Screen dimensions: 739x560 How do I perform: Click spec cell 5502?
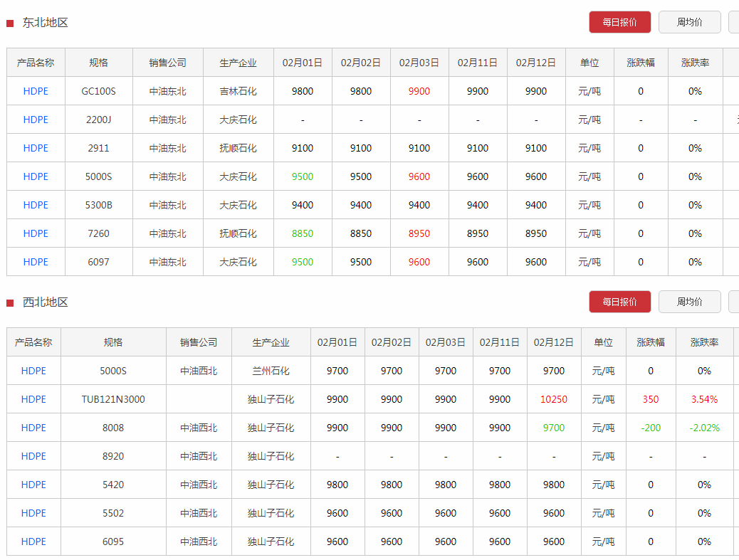113,513
